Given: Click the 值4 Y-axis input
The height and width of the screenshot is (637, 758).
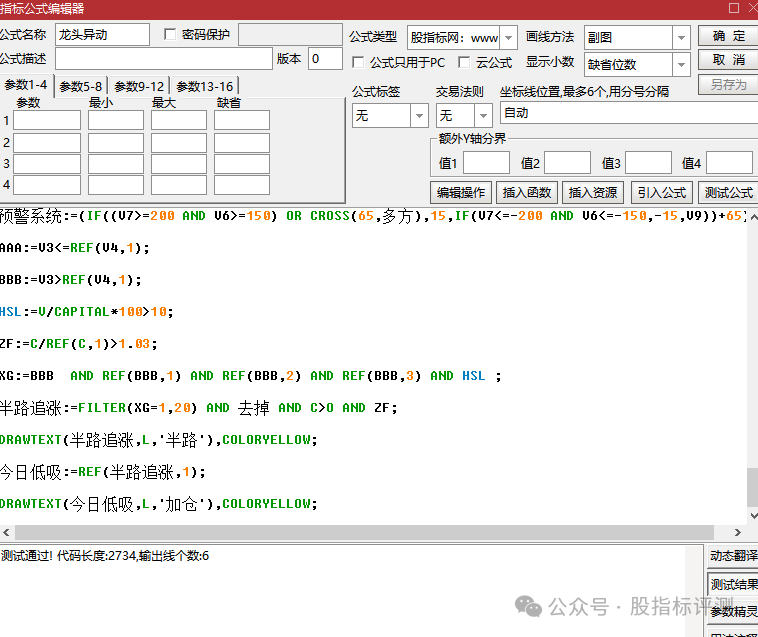Looking at the screenshot, I should (x=729, y=163).
